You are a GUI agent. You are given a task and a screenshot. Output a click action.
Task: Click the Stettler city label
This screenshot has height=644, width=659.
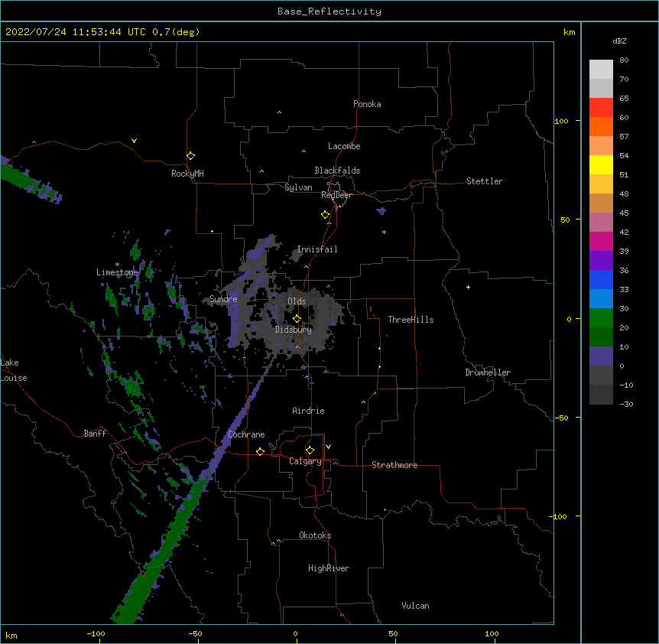click(x=485, y=181)
